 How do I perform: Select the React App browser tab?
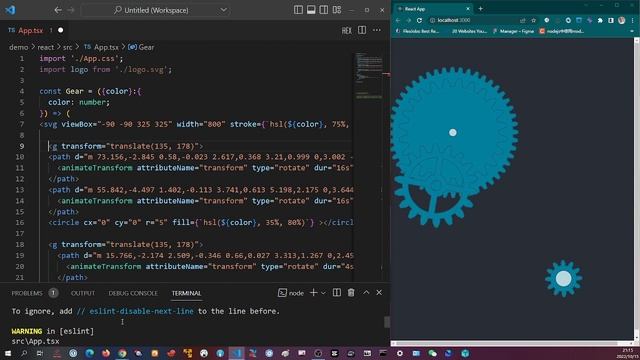(433, 9)
